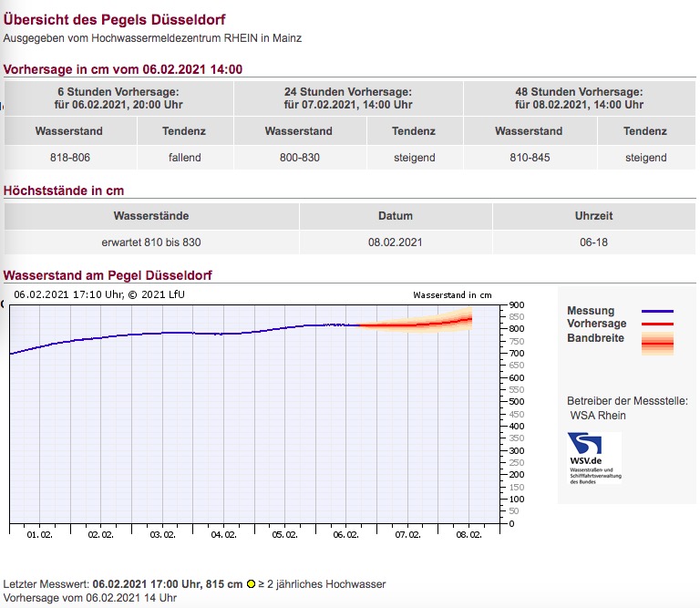Screen dimensions: 700x608
Task: Click the red Vorhersage legend line
Action: (657, 324)
